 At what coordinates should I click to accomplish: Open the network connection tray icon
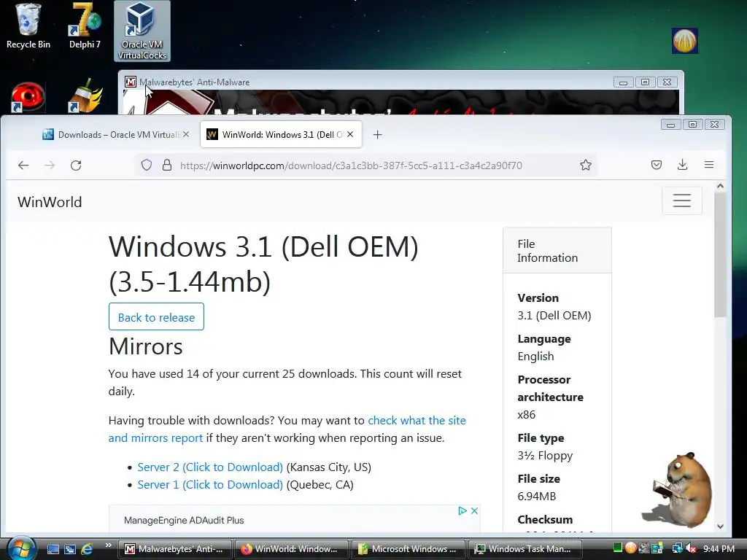[x=677, y=548]
